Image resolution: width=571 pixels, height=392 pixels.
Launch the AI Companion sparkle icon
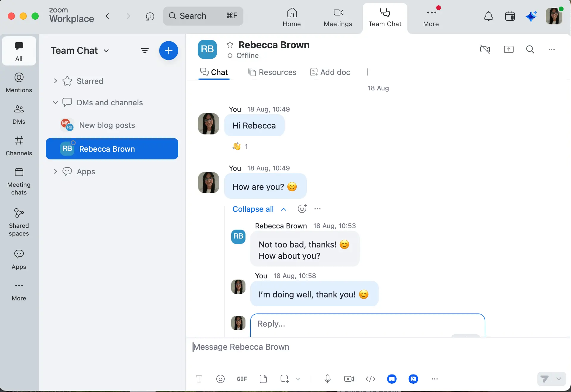coord(531,16)
